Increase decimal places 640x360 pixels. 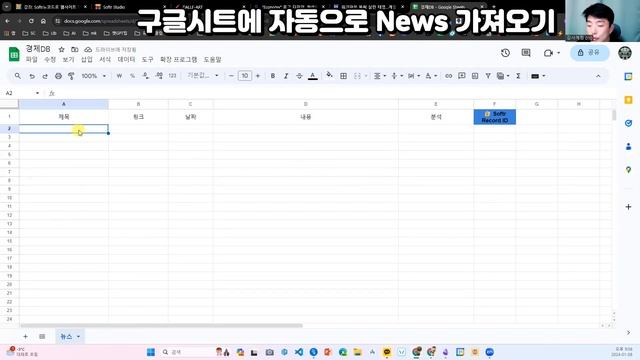pyautogui.click(x=159, y=76)
